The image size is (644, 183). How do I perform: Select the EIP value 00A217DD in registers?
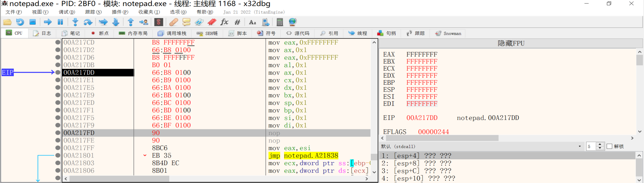(x=422, y=118)
